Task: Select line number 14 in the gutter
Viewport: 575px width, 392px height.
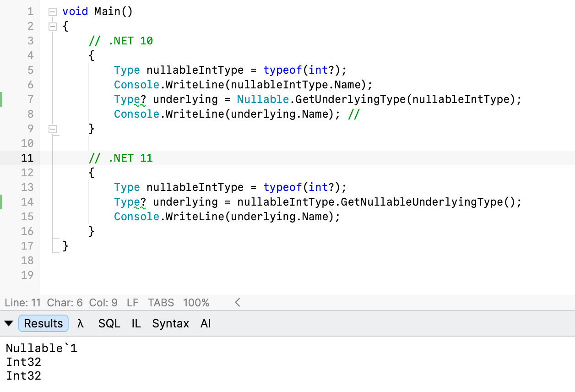Action: pyautogui.click(x=27, y=202)
